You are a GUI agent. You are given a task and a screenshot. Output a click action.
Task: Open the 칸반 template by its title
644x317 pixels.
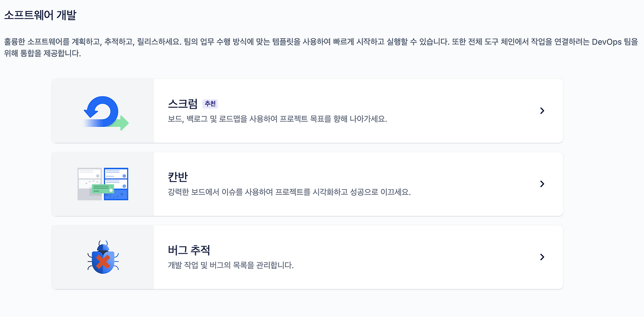[x=177, y=176]
